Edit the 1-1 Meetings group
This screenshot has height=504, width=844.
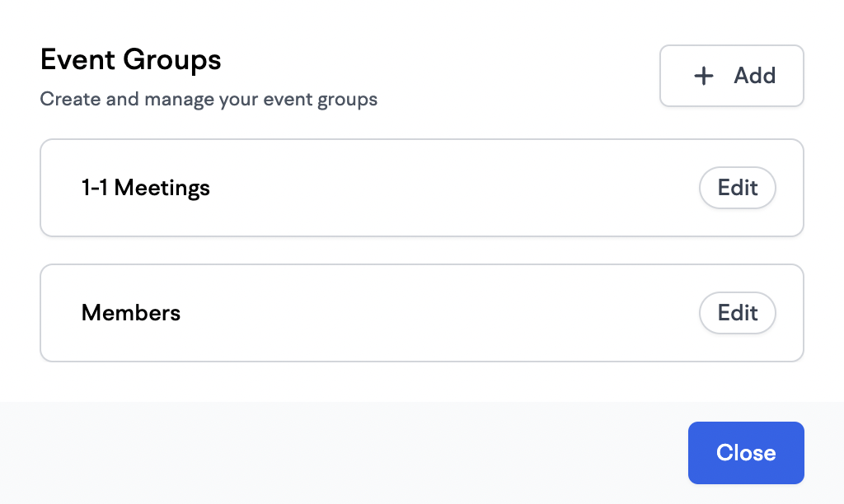click(738, 188)
